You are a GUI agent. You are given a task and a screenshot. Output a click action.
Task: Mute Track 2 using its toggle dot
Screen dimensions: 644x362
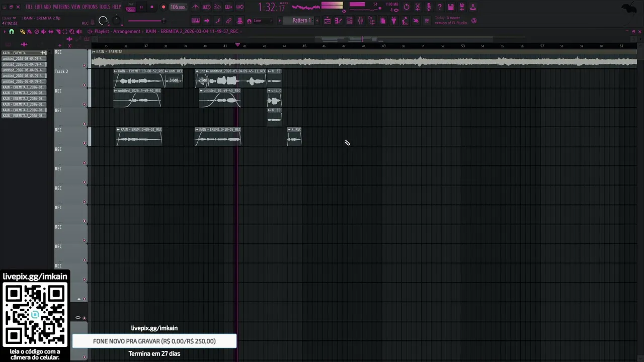click(x=84, y=85)
